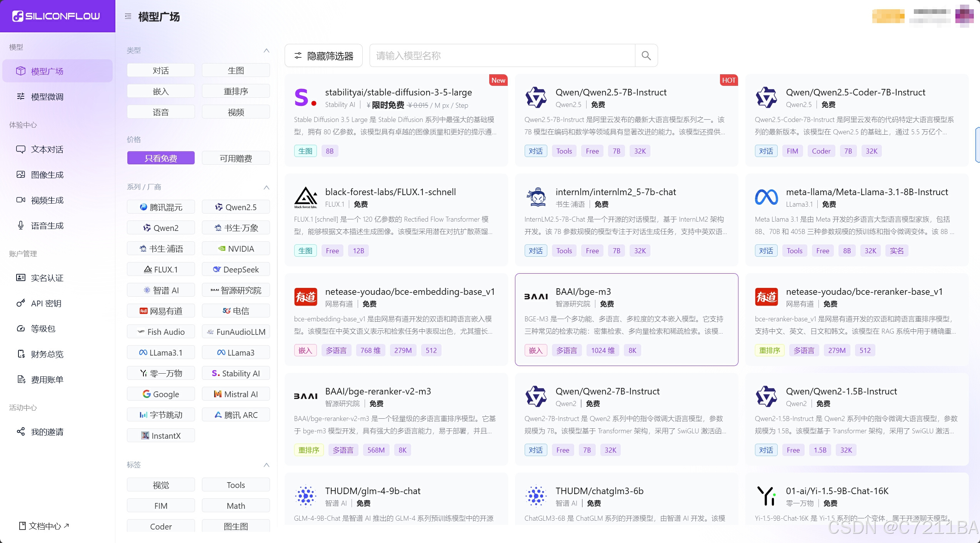Filter by Fish Audio vendor
Image resolution: width=980 pixels, height=543 pixels.
(x=161, y=332)
